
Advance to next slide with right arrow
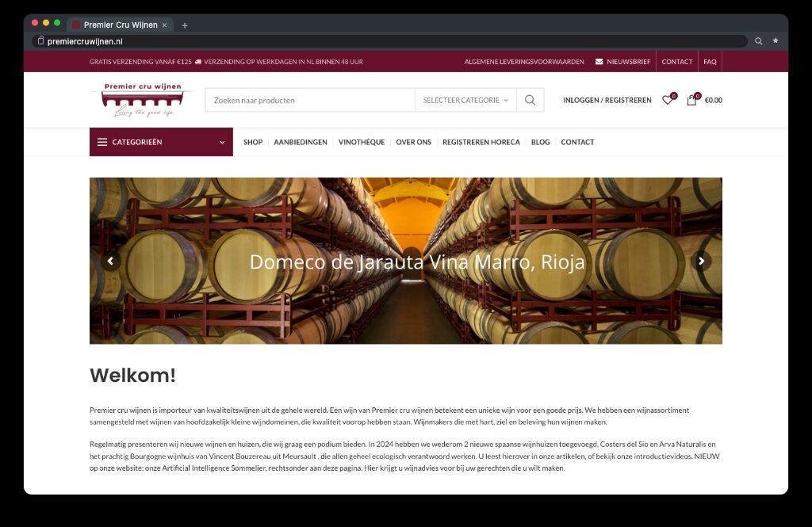pos(701,261)
